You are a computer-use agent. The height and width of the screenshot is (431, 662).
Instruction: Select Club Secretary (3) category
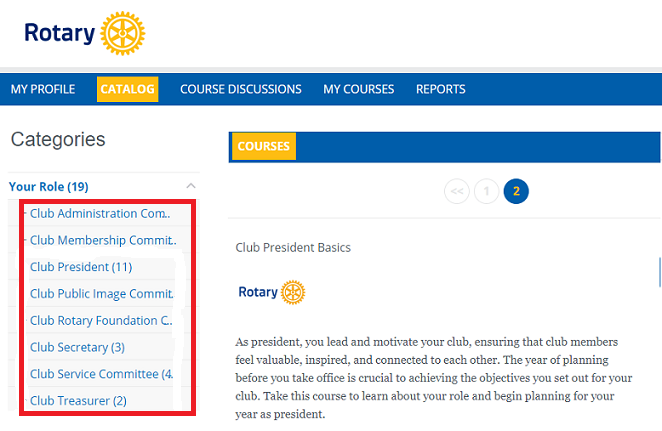click(x=77, y=347)
